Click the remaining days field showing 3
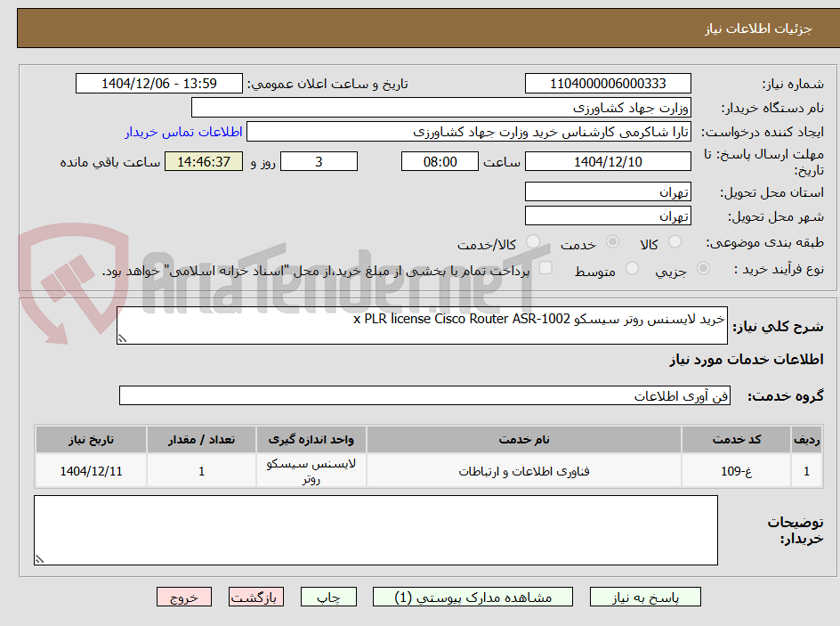This screenshot has height=626, width=840. click(x=319, y=161)
